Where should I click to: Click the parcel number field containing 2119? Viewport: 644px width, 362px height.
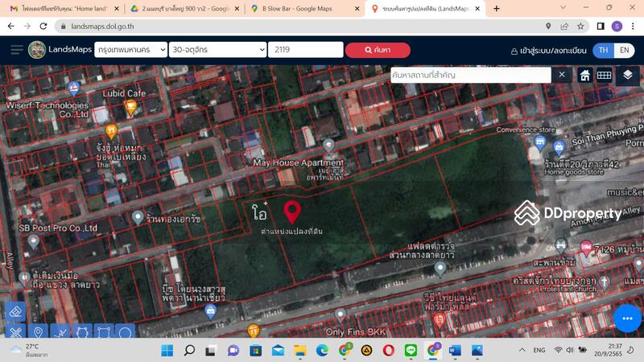(x=306, y=50)
